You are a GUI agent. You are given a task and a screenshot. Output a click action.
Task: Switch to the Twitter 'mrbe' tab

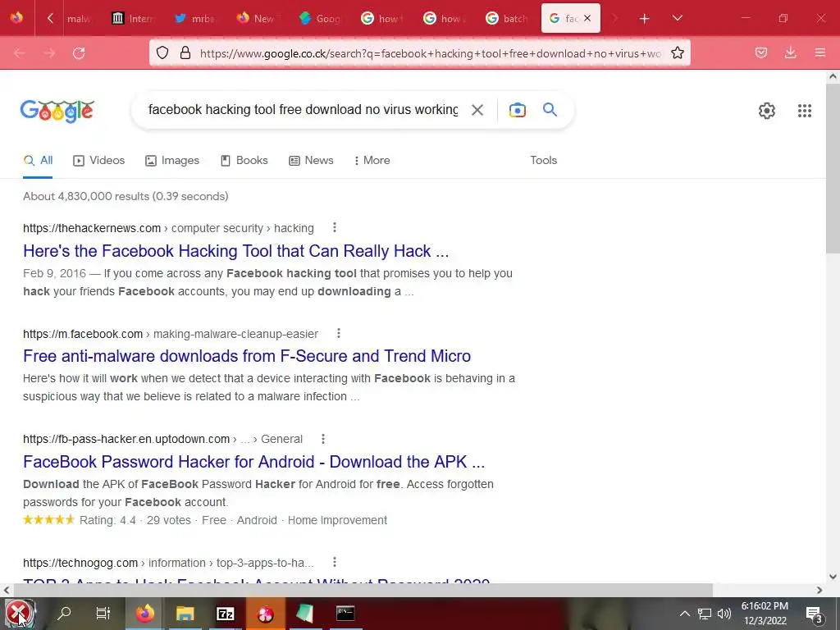195,18
